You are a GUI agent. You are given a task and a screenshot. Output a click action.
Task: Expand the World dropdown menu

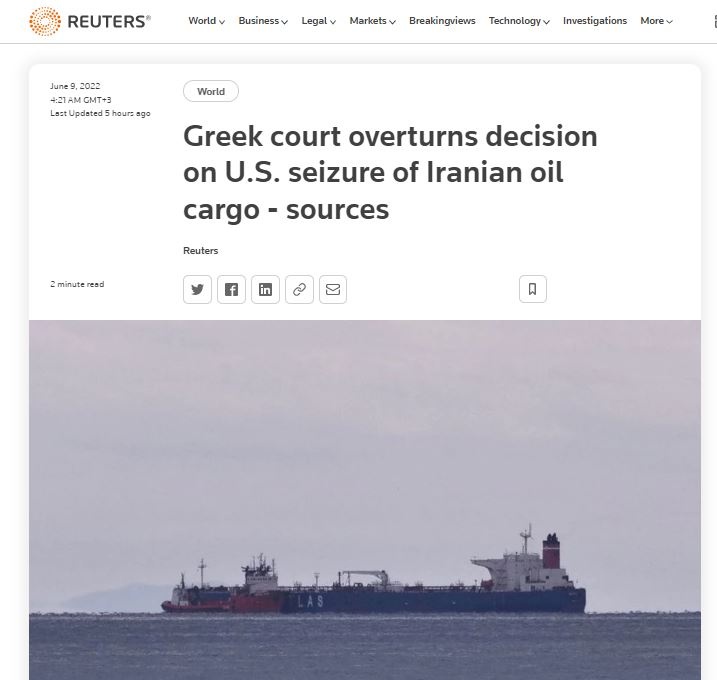(206, 21)
